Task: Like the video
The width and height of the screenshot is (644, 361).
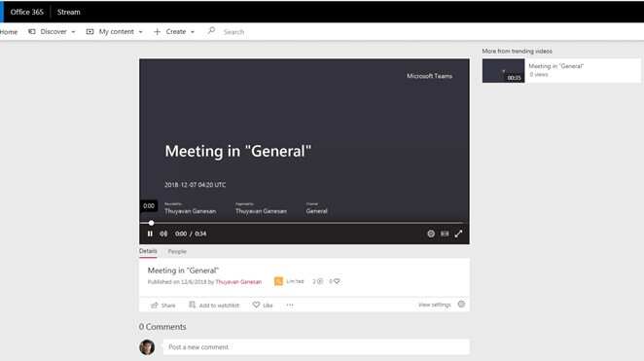Action: [263, 306]
